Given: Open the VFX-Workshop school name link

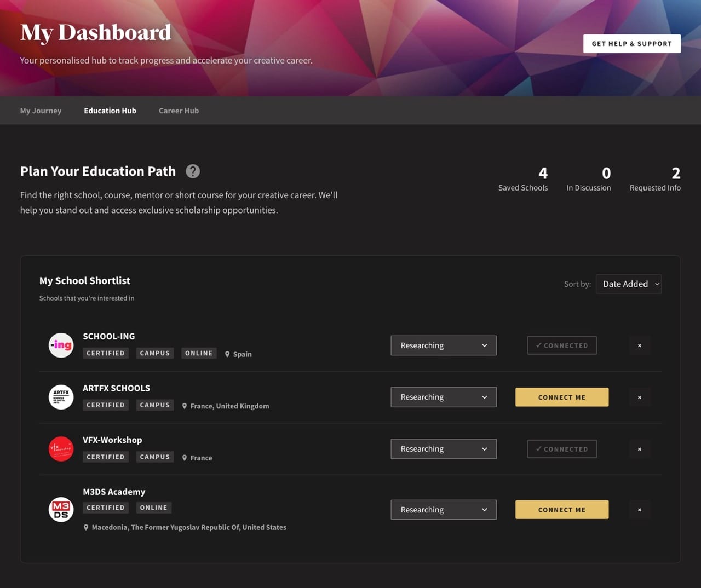Looking at the screenshot, I should point(112,440).
